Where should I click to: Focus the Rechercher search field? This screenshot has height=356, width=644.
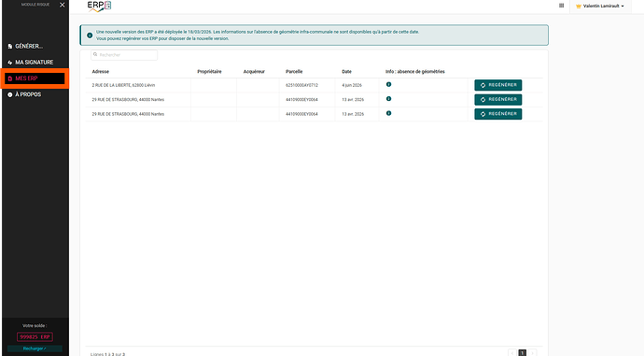124,55
